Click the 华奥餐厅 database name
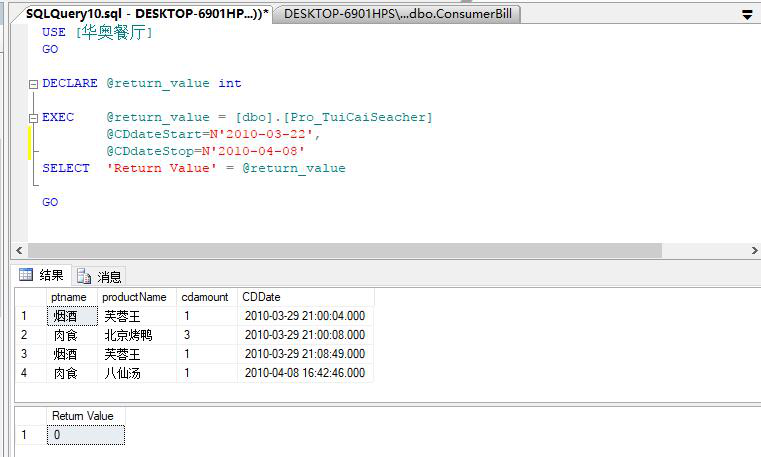Screen dimensions: 761x457 114,33
